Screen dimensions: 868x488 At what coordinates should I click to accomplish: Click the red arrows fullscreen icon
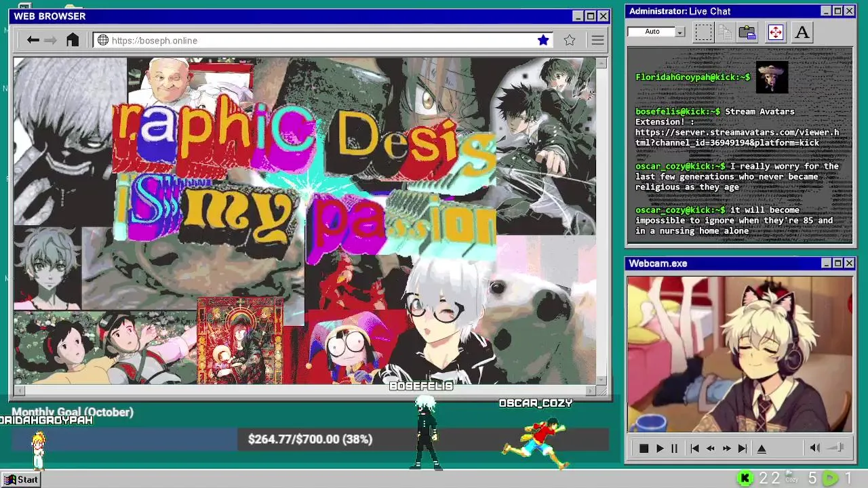tap(775, 32)
